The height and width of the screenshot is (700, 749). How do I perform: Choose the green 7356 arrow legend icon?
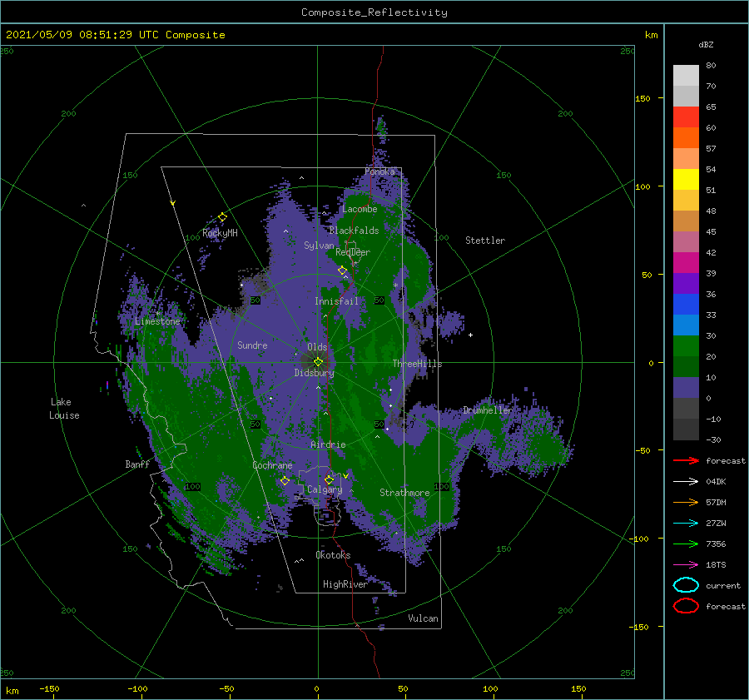point(686,544)
